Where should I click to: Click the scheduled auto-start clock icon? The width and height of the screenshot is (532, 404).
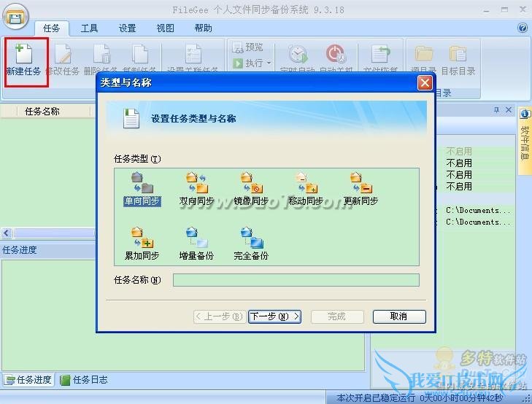coord(298,53)
